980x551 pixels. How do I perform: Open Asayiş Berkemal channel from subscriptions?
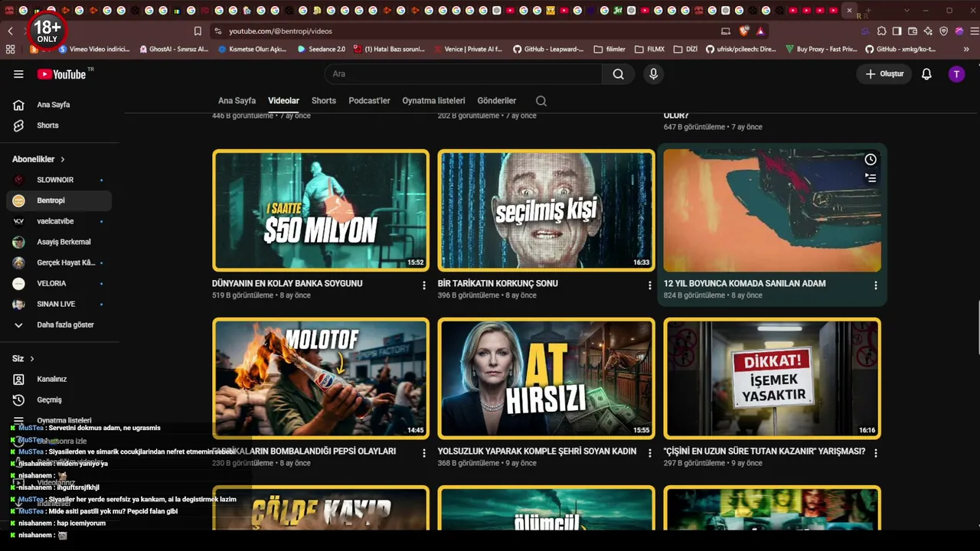[x=59, y=242]
